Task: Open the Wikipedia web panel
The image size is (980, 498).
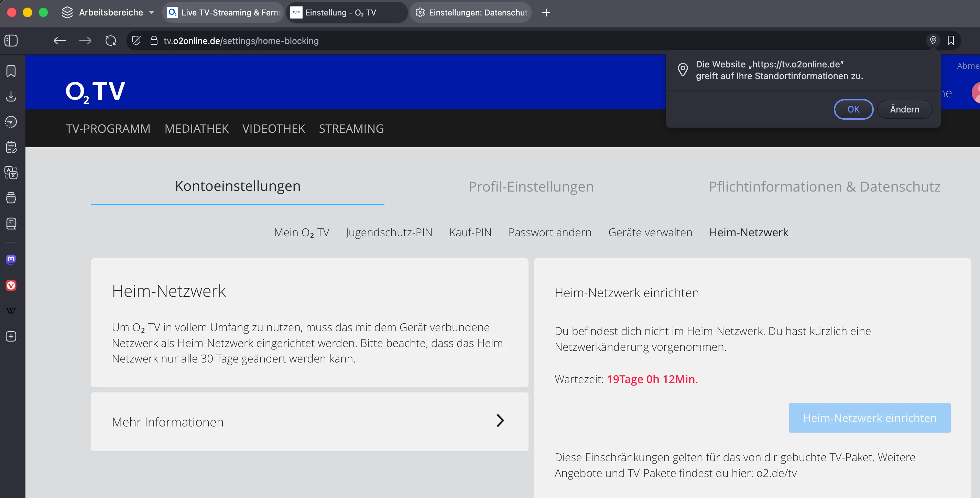Action: (x=11, y=311)
